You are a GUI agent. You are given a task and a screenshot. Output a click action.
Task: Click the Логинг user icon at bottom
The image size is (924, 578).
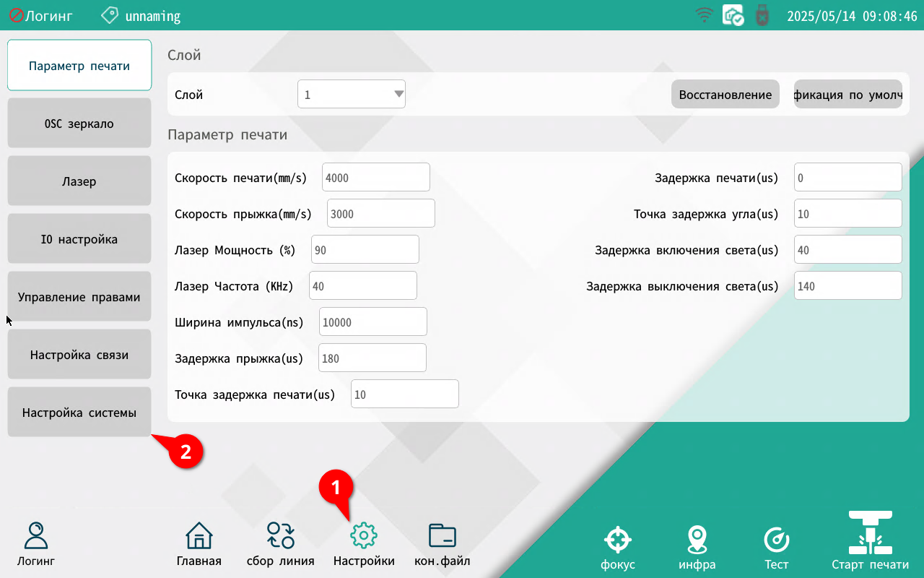tap(36, 536)
